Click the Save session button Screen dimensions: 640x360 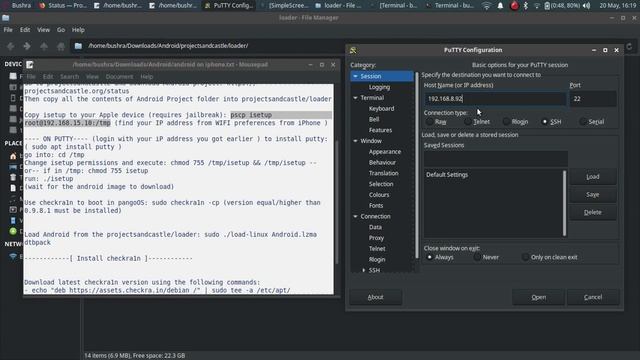pyautogui.click(x=593, y=195)
